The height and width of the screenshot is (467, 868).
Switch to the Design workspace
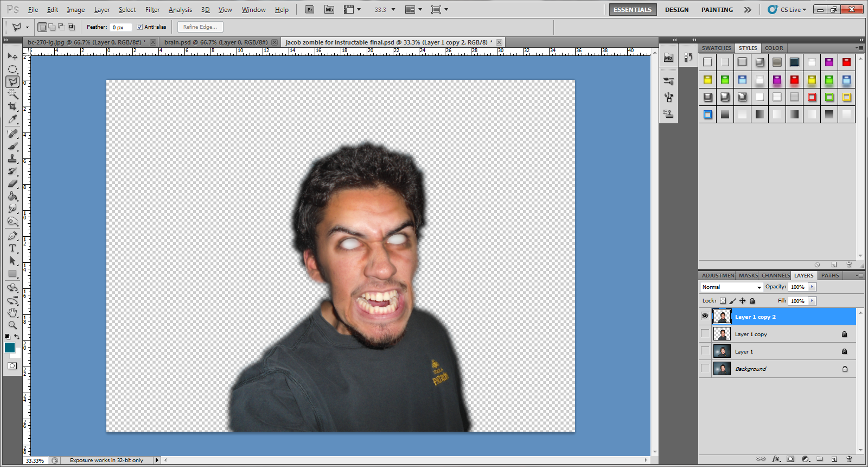(x=677, y=10)
